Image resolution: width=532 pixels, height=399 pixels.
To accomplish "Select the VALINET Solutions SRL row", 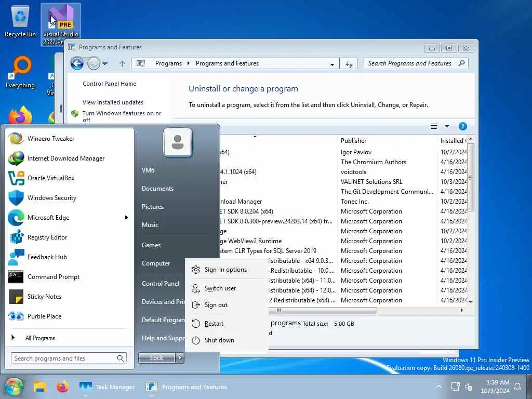I will pos(343,182).
